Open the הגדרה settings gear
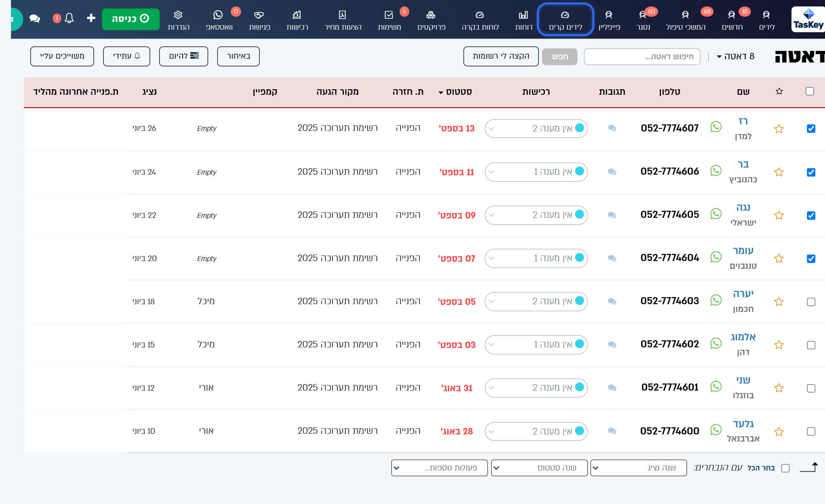This screenshot has height=504, width=825. click(x=179, y=20)
